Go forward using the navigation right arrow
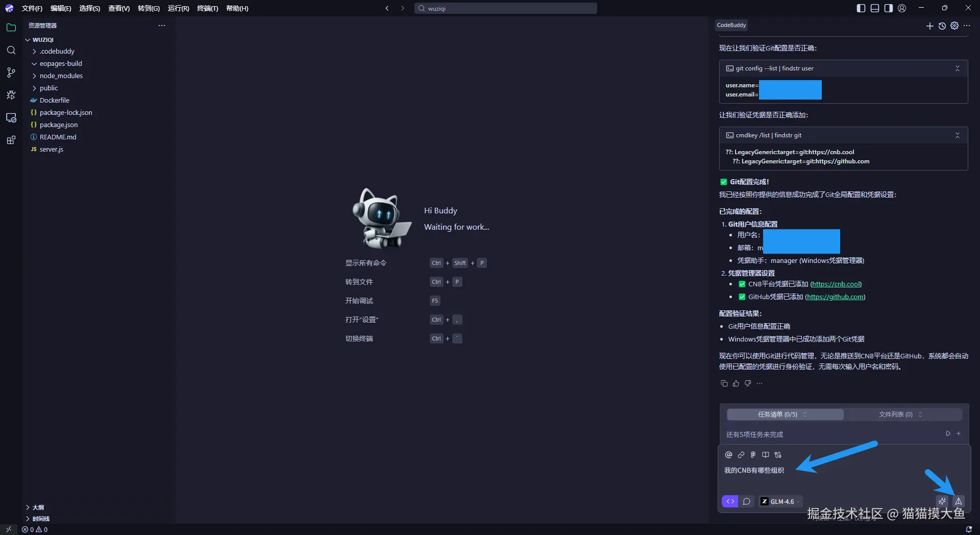Image resolution: width=980 pixels, height=535 pixels. coord(402,8)
